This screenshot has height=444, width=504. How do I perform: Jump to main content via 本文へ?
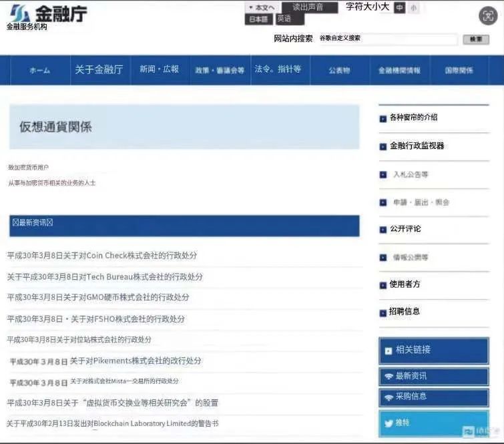(x=261, y=7)
